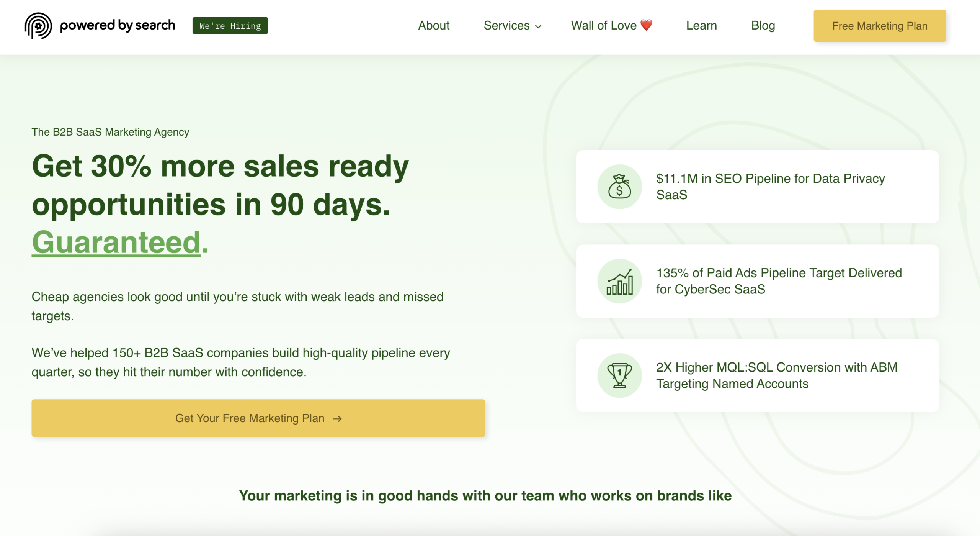Click the Powered by Search spiral logo icon
Viewport: 980px width, 536px height.
coord(38,26)
